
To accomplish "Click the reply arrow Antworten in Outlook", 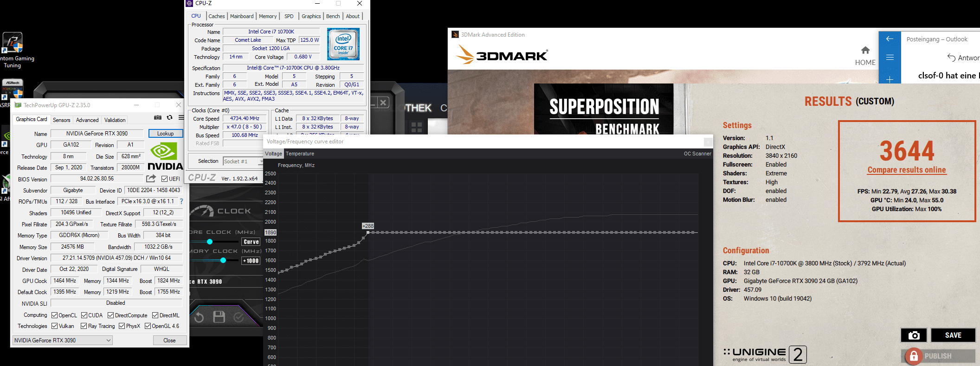I will (x=951, y=58).
